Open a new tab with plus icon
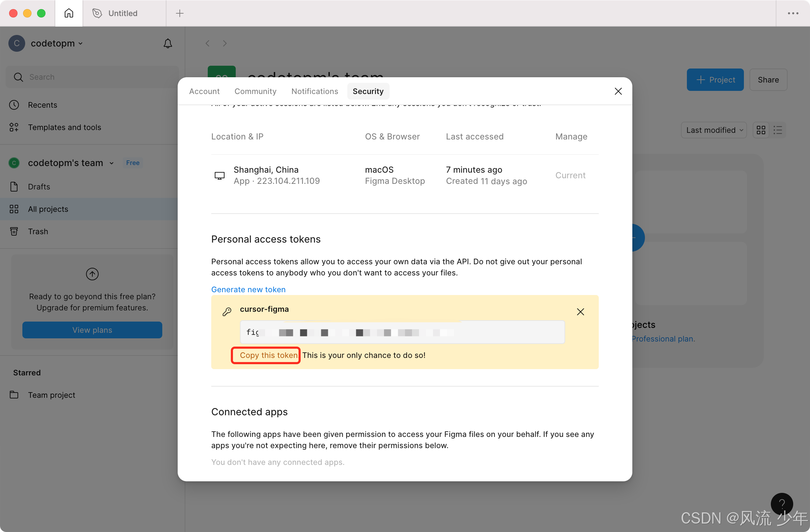The width and height of the screenshot is (810, 532). tap(180, 13)
